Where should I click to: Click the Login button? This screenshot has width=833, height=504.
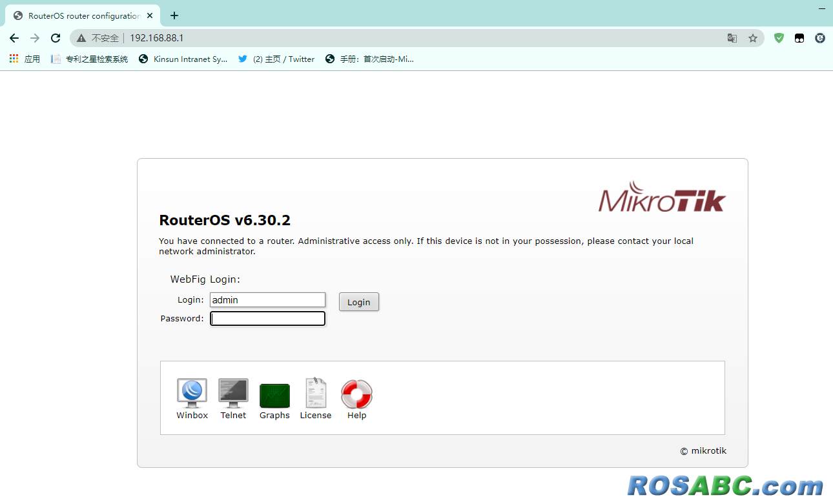(x=359, y=302)
